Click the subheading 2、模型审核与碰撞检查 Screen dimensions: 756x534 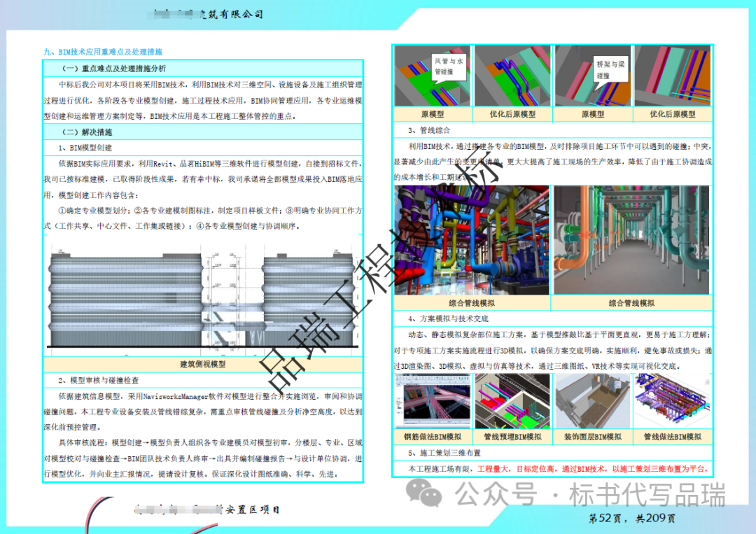tap(99, 381)
